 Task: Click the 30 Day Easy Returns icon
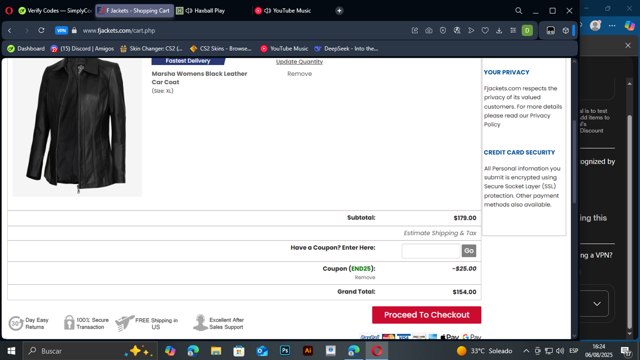(16, 323)
